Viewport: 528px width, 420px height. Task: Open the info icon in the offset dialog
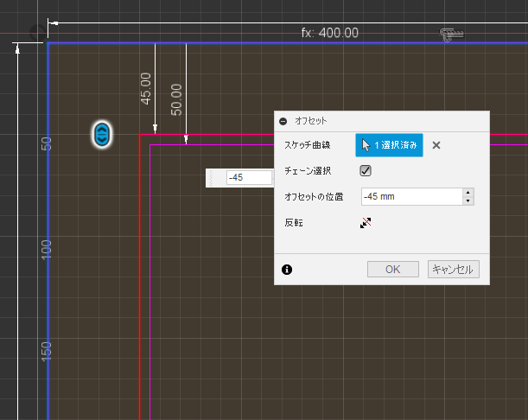[x=287, y=270]
